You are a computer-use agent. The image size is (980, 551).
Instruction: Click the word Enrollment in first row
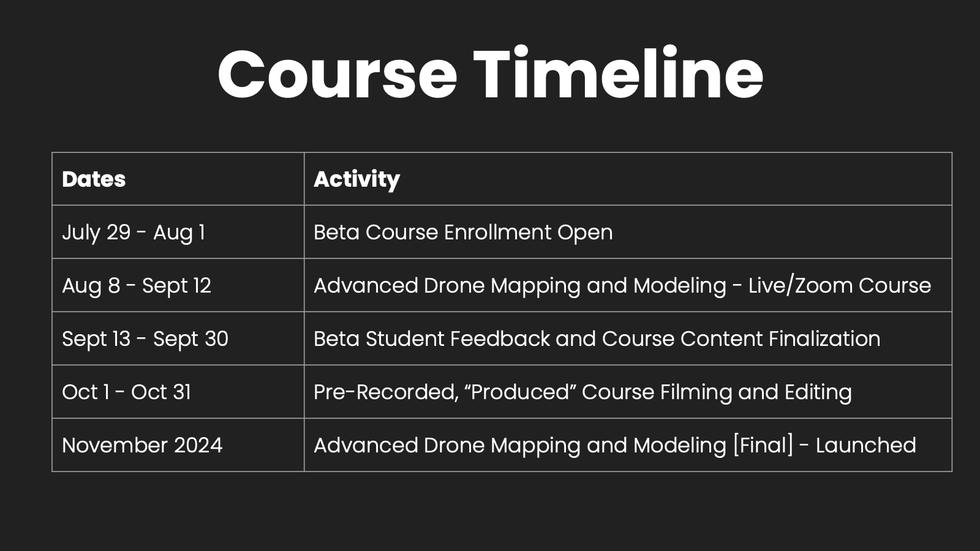[x=498, y=232]
